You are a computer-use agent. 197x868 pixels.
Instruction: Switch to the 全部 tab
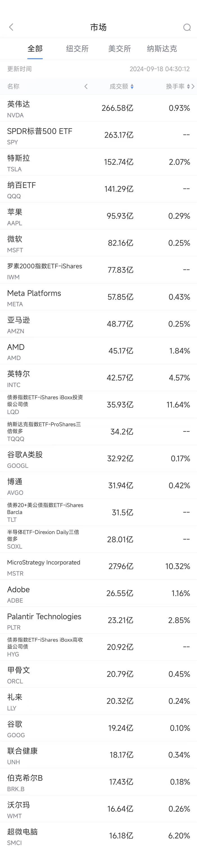pos(35,49)
